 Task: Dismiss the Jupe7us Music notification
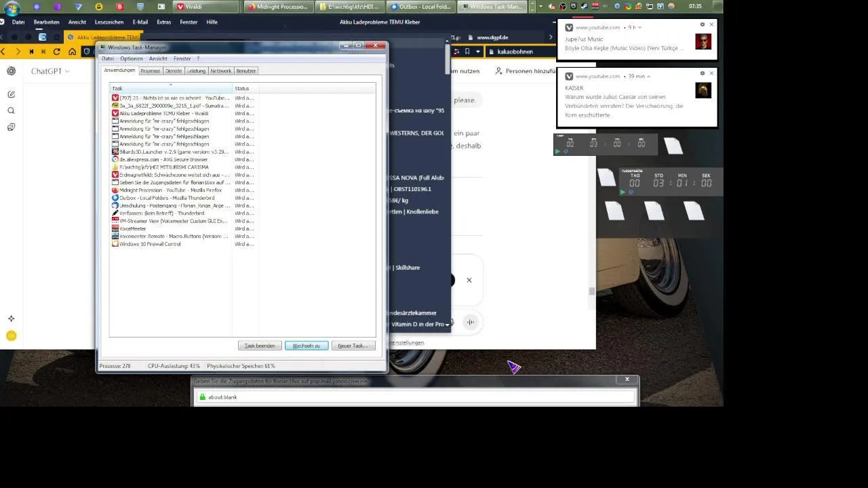tap(711, 24)
